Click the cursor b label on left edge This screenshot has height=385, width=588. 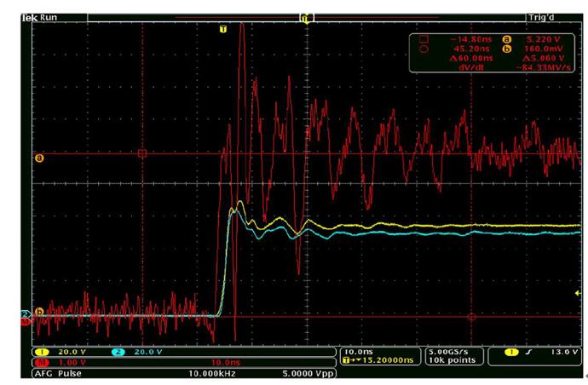click(x=38, y=312)
